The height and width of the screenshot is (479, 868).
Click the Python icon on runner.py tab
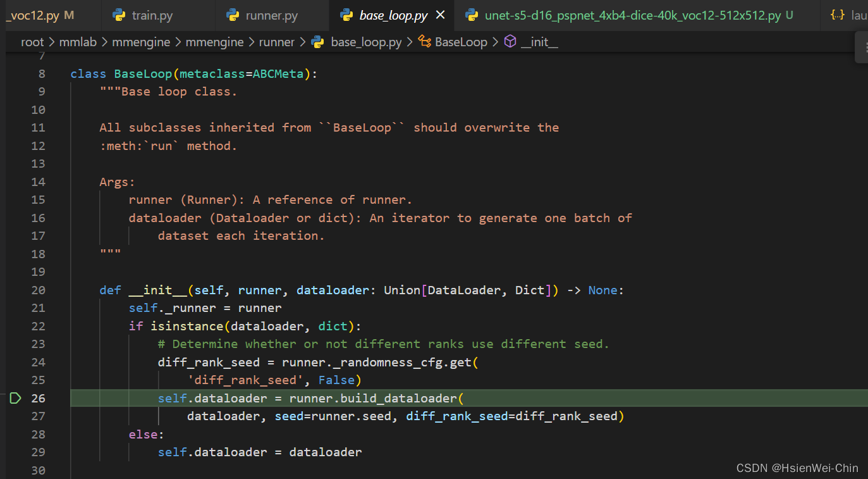233,15
